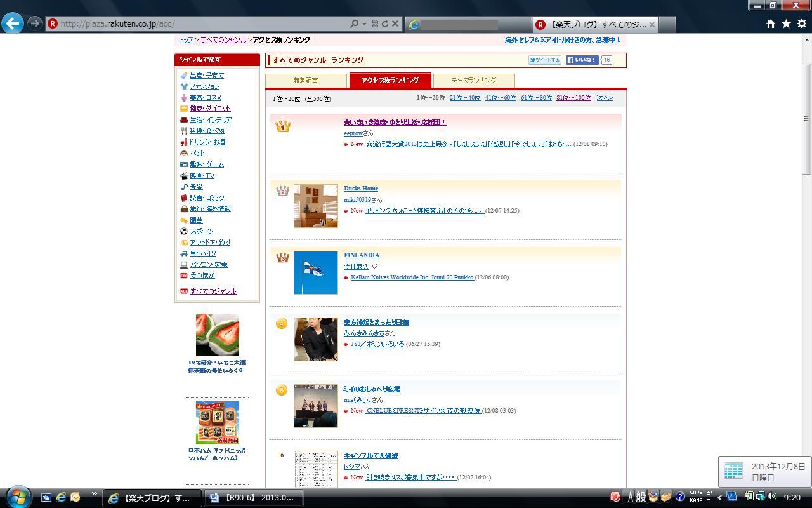The image size is (812, 508).
Task: Open Favorites star in browser toolbar
Action: click(x=786, y=23)
